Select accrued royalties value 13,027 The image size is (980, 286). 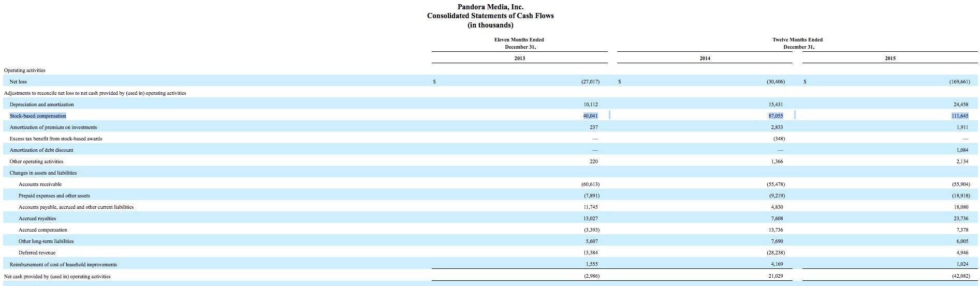[590, 218]
